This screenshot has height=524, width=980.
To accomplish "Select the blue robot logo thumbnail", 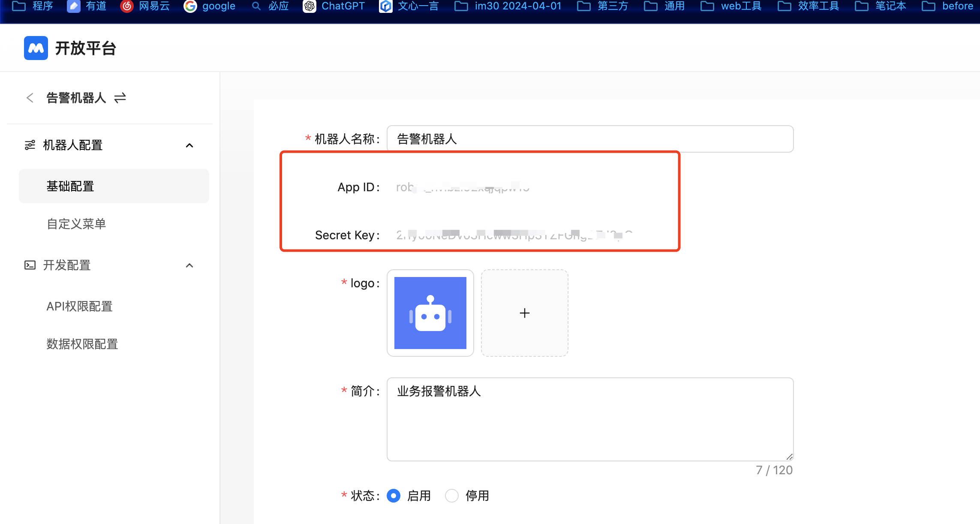I will (x=430, y=313).
